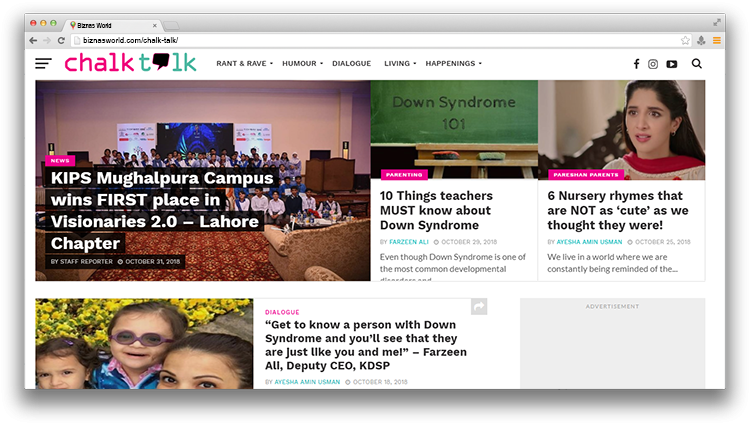750x425 pixels.
Task: Expand the Happenings dropdown menu
Action: pyautogui.click(x=453, y=63)
